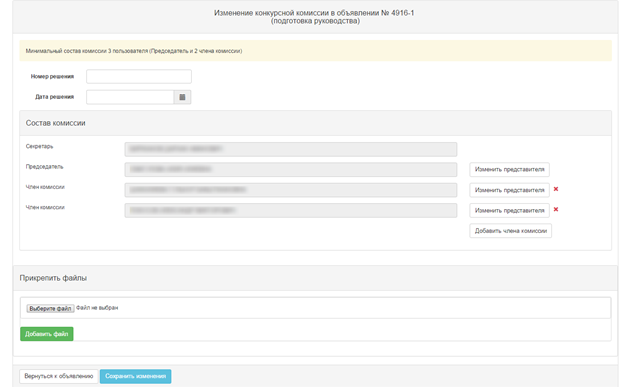Click the Прикрепить файлы section header

tap(315, 278)
